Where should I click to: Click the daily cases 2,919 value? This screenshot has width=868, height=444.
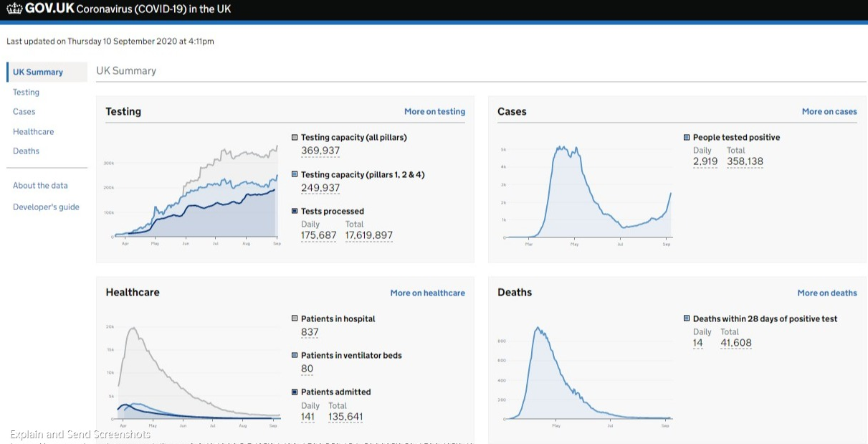pyautogui.click(x=705, y=161)
